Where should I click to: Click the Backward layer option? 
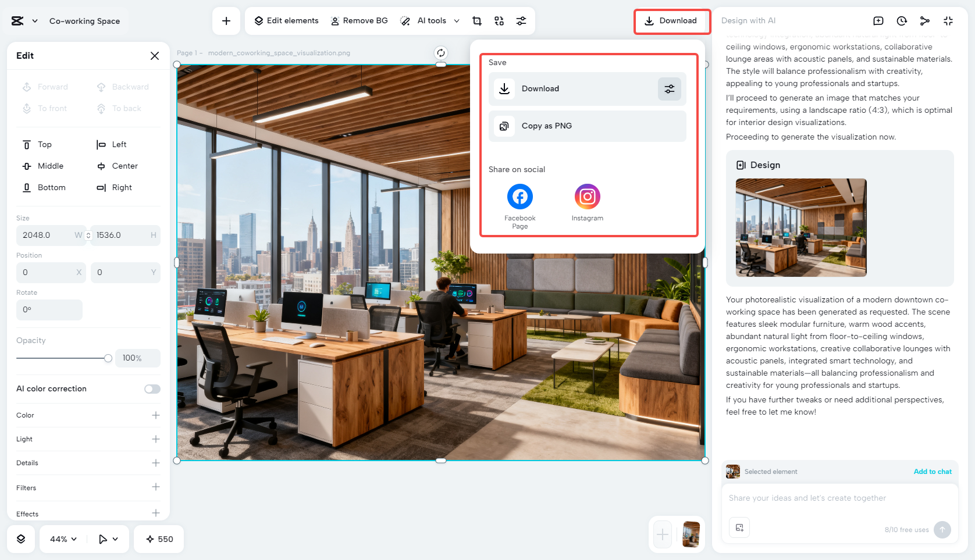(x=123, y=87)
